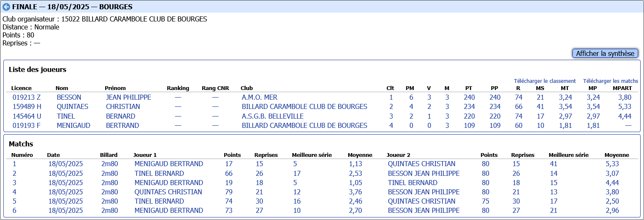Open the Télécharger les matchs link

(x=610, y=81)
